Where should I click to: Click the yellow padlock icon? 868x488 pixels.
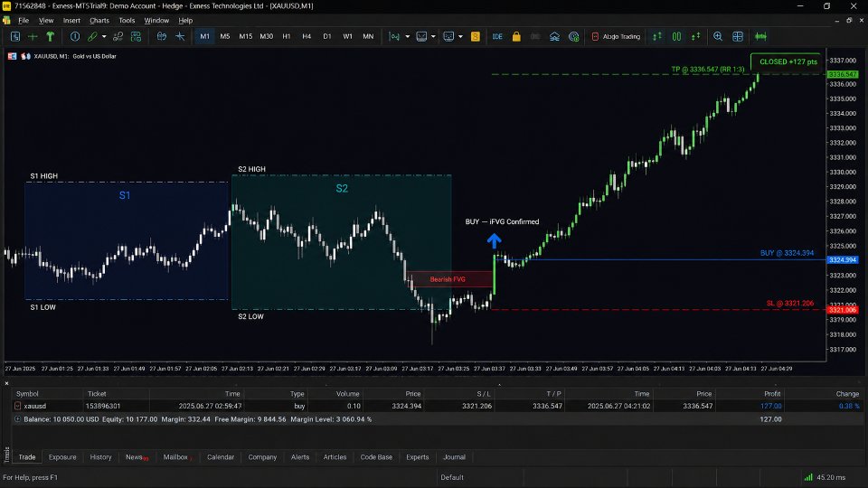[516, 36]
